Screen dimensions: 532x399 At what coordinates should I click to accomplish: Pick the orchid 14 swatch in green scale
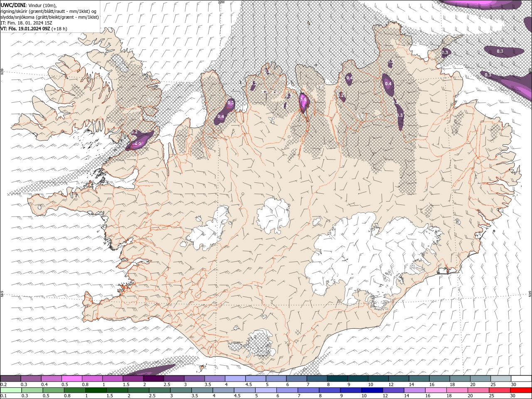(x=415, y=390)
